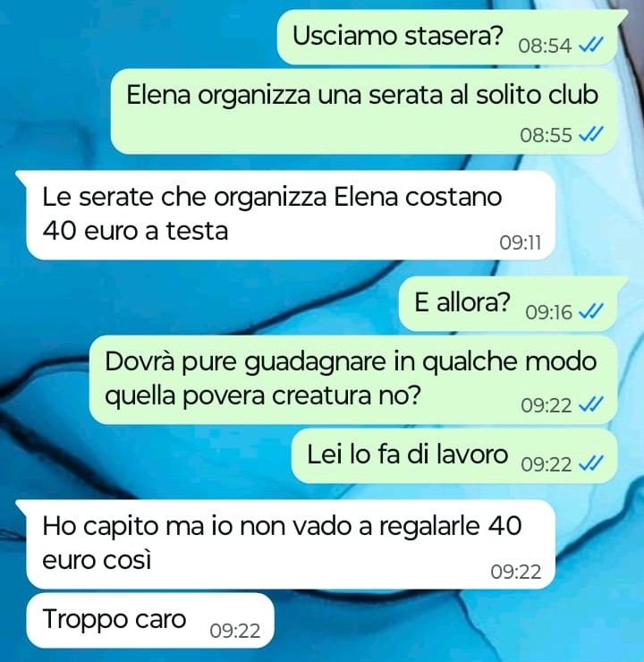Tap the read ticks on 'Lei lo fa di lavoro'
This screenshot has width=644, height=662.
590,464
